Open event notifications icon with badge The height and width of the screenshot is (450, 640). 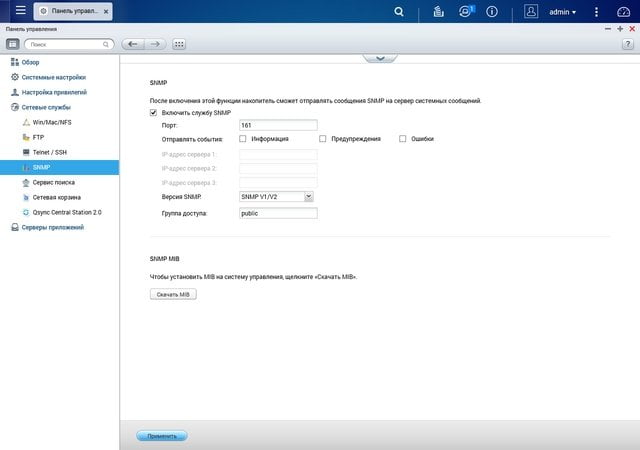click(x=466, y=11)
